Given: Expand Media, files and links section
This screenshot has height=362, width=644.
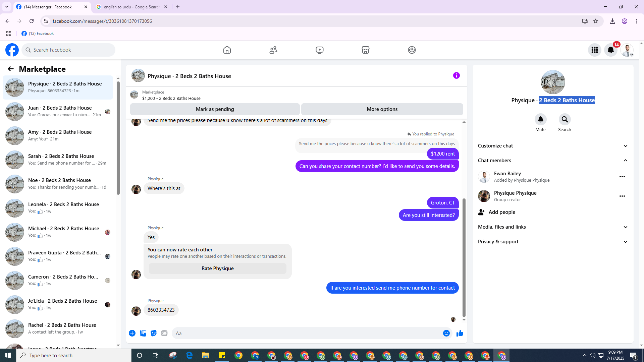Looking at the screenshot, I should (553, 227).
